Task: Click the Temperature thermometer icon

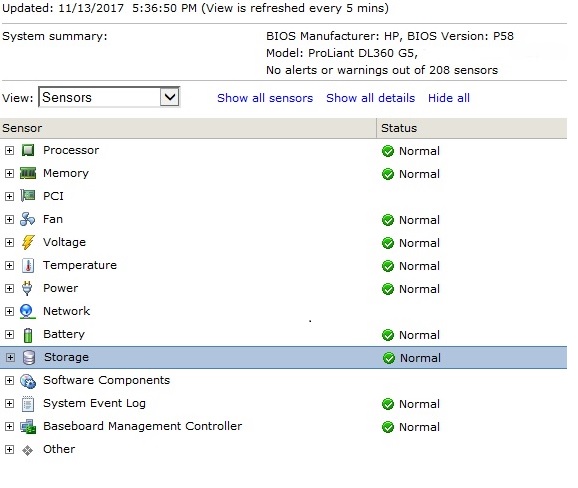Action: [x=28, y=265]
